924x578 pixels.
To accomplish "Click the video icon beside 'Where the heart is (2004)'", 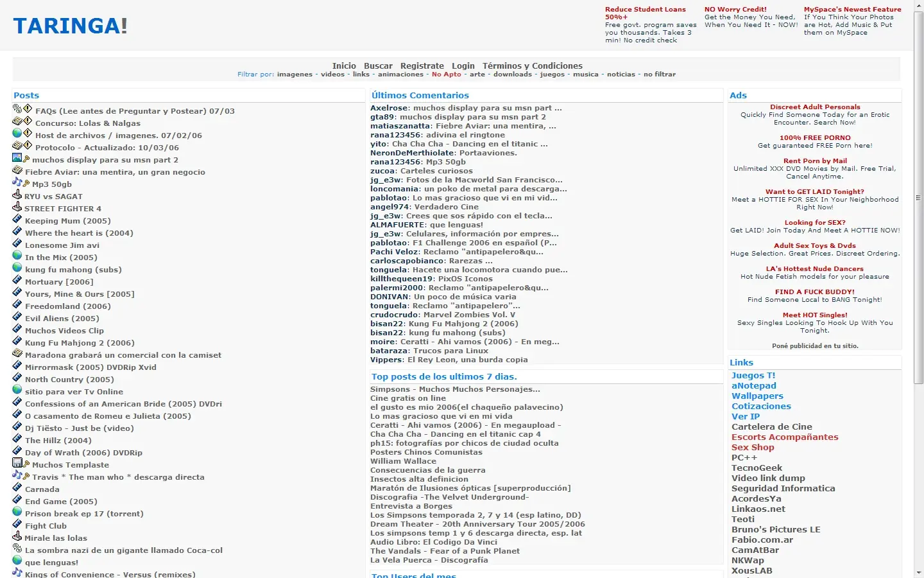I will (17, 231).
